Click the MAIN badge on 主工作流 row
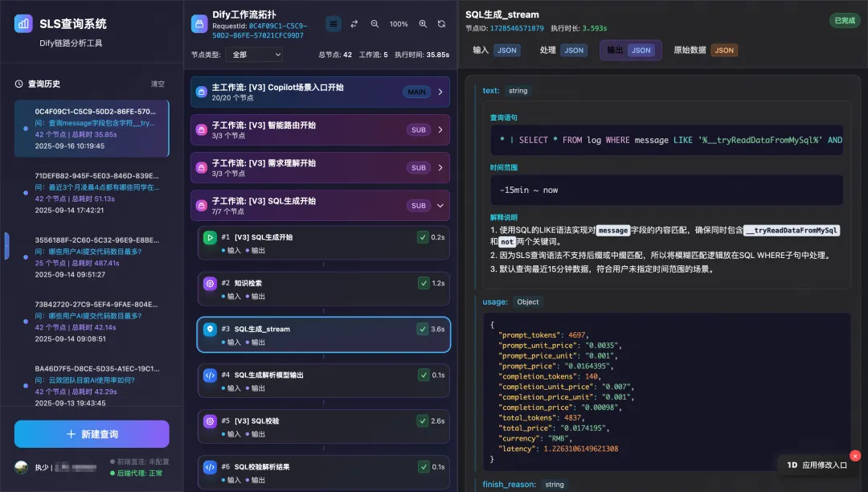This screenshot has width=868, height=492. (416, 92)
